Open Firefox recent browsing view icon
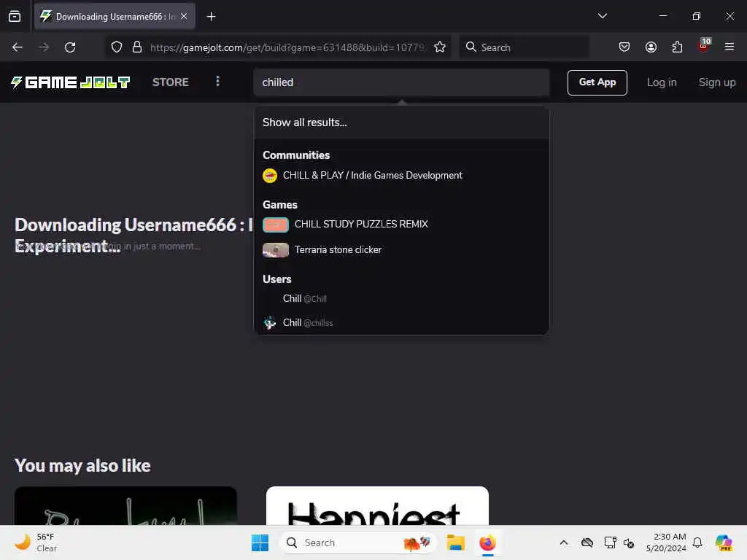The height and width of the screenshot is (560, 747). click(x=15, y=16)
